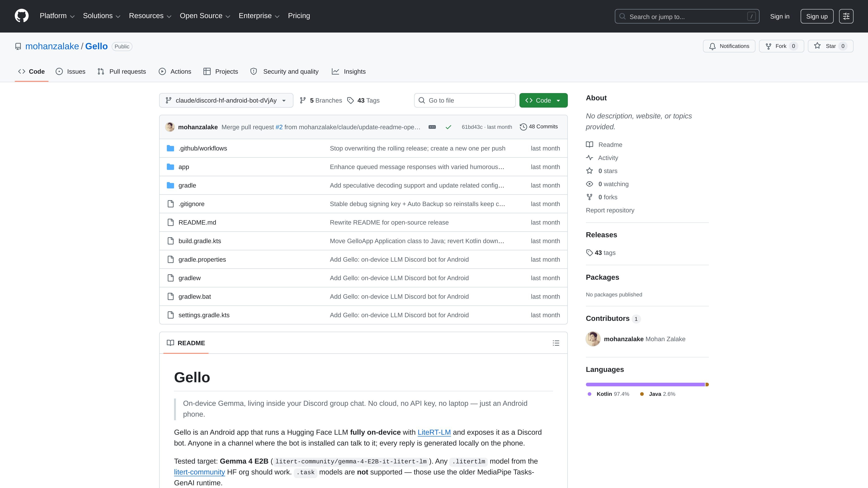Click the green commit status checkmark
Viewport: 868px width, 488px height.
coord(448,127)
